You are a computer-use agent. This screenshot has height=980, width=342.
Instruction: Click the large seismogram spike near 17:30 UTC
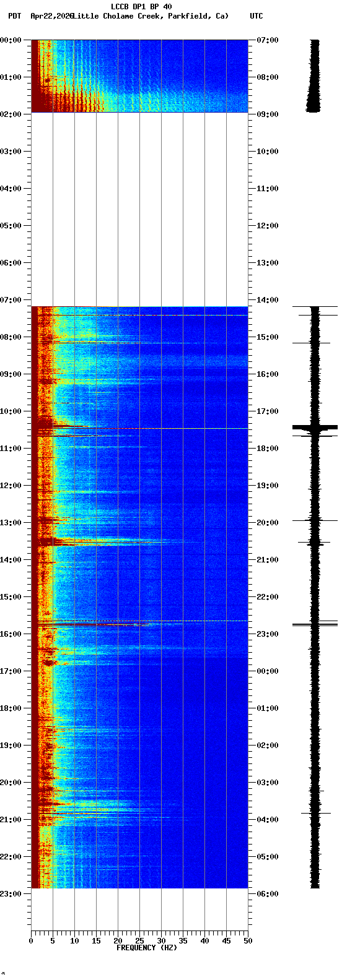[315, 427]
